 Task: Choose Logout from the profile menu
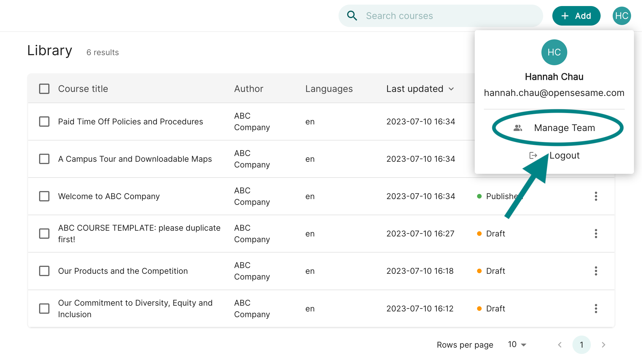554,155
